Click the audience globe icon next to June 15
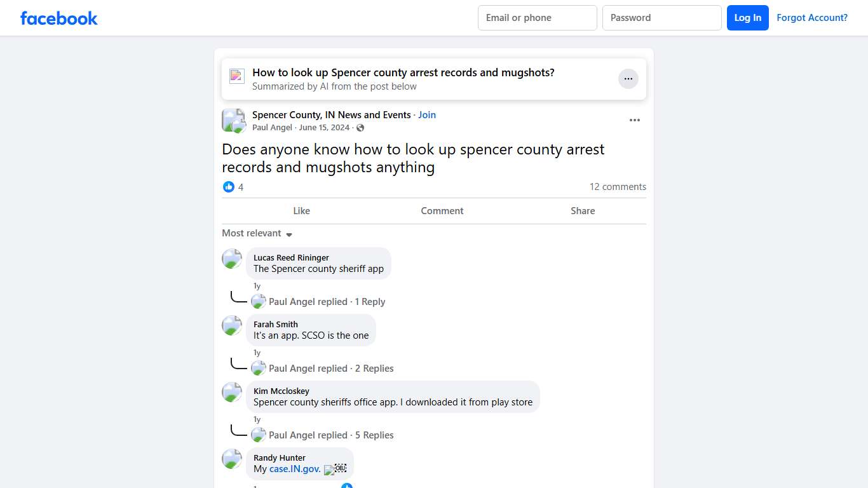This screenshot has height=488, width=868. coord(360,128)
